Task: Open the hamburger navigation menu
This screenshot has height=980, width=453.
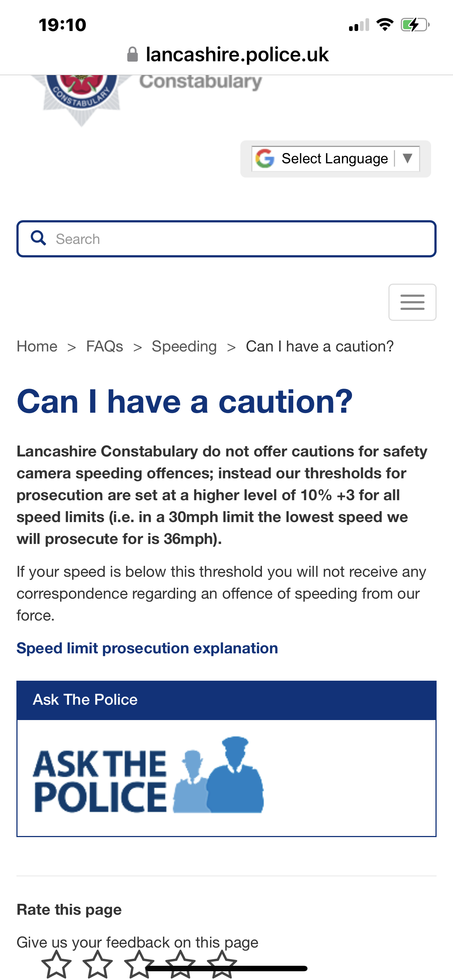Action: (x=412, y=302)
